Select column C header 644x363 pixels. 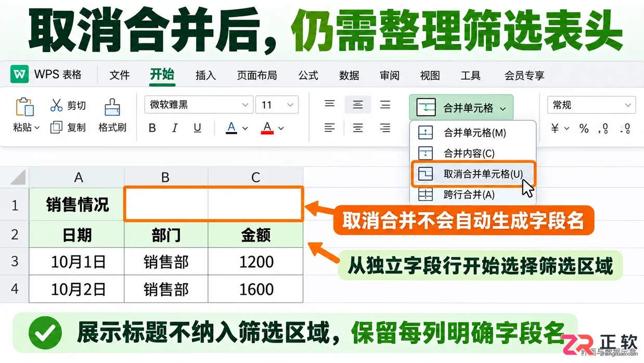255,177
